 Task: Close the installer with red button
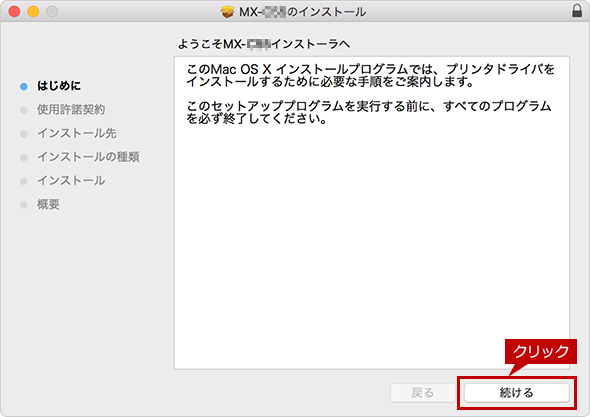[x=14, y=11]
